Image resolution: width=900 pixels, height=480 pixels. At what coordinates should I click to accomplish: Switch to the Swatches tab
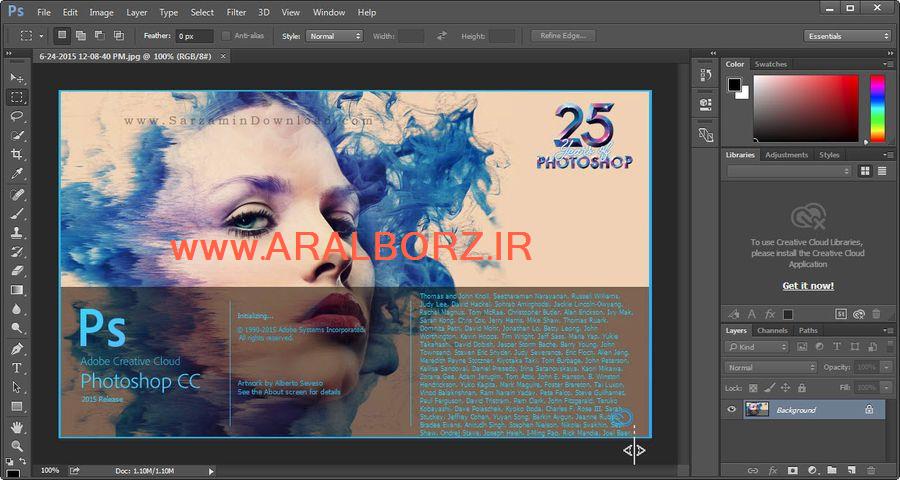(x=770, y=64)
